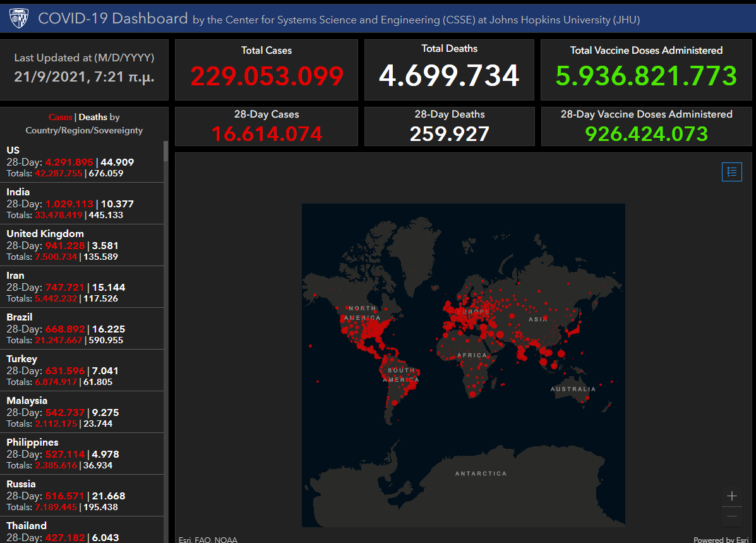Zoom in on the map with plus
The height and width of the screenshot is (543, 756).
[x=732, y=496]
